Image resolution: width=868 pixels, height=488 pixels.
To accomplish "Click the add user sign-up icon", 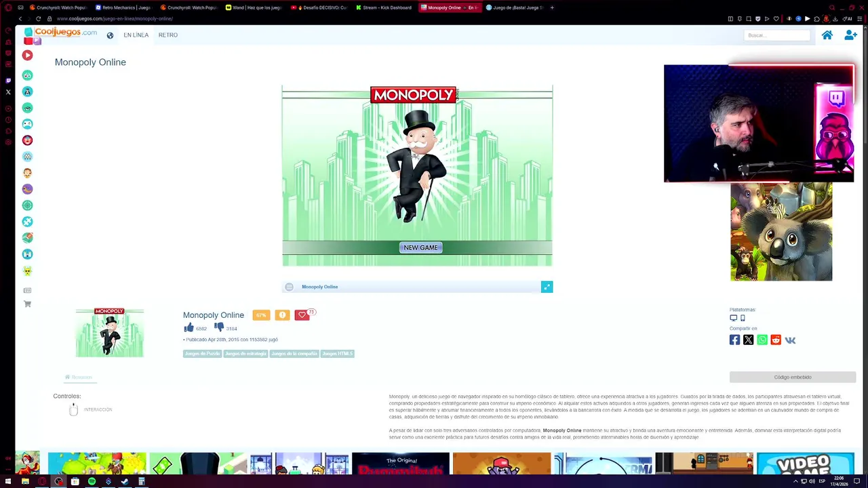I will pyautogui.click(x=850, y=35).
